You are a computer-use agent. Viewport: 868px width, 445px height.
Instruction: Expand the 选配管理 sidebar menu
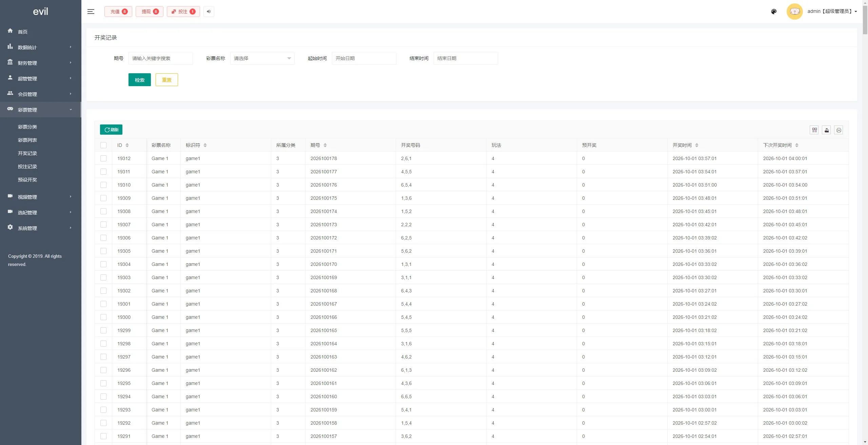tap(41, 212)
